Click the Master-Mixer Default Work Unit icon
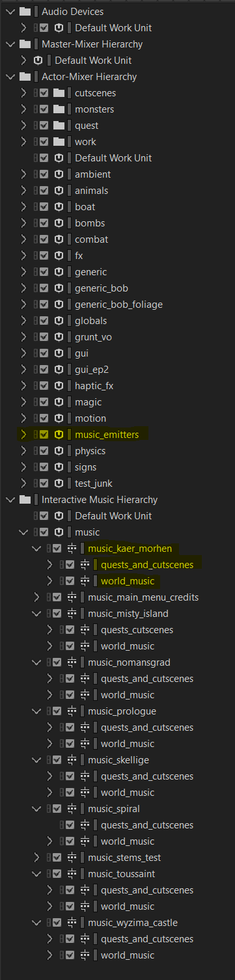235x980 pixels. tap(38, 61)
